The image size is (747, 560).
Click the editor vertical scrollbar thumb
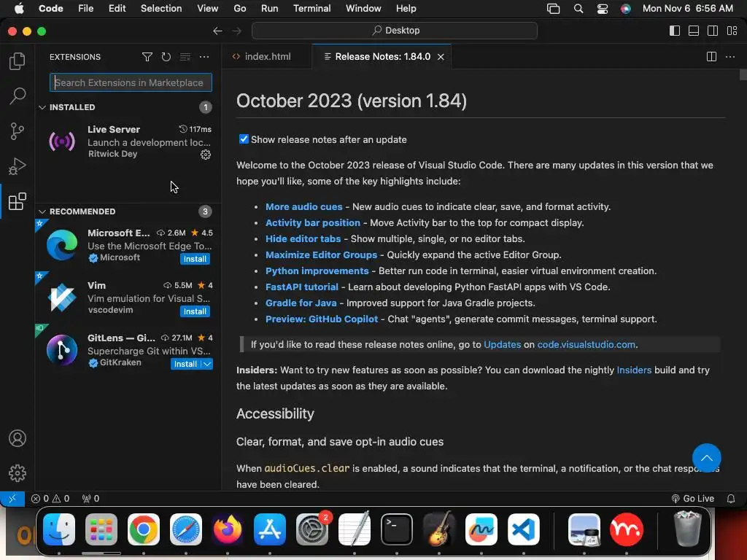pos(743,75)
